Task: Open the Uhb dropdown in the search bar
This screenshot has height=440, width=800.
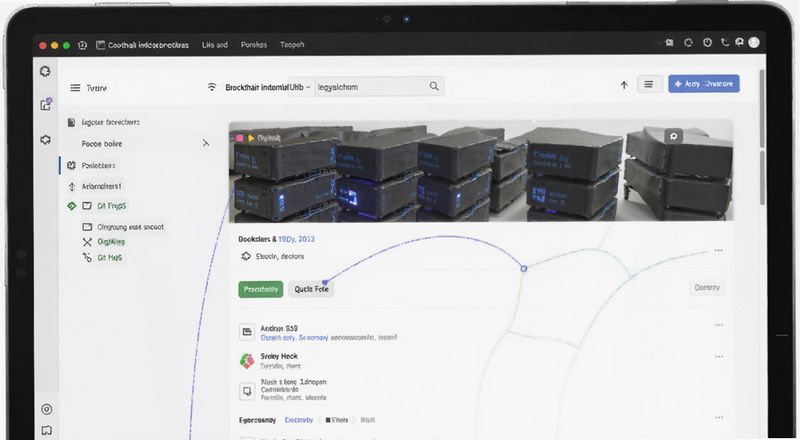Action: click(300, 87)
